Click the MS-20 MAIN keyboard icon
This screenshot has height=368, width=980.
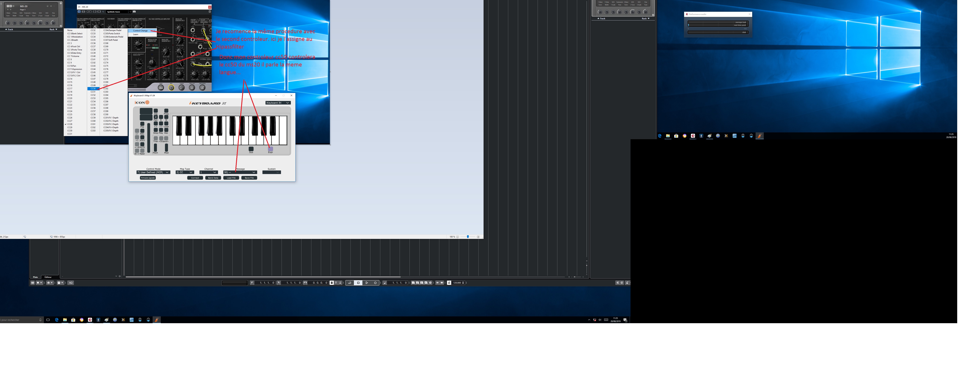tap(161, 88)
